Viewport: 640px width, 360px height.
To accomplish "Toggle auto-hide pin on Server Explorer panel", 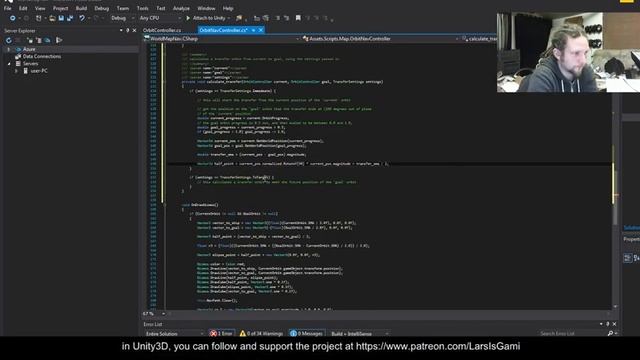I will [x=127, y=31].
